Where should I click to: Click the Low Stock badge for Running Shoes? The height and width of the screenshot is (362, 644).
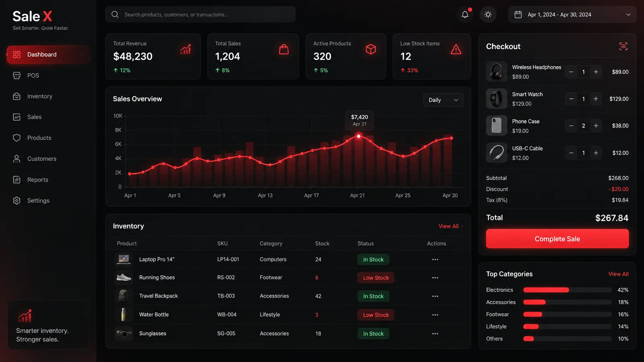tap(376, 278)
